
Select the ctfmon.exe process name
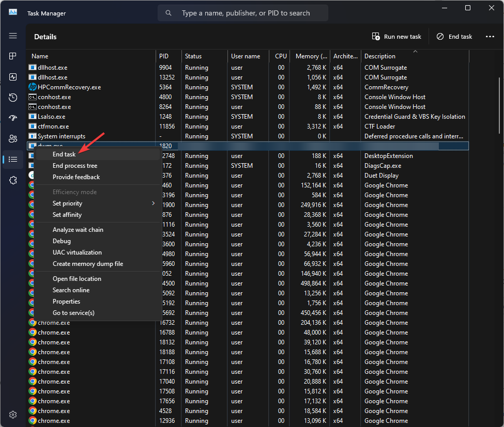pos(53,126)
